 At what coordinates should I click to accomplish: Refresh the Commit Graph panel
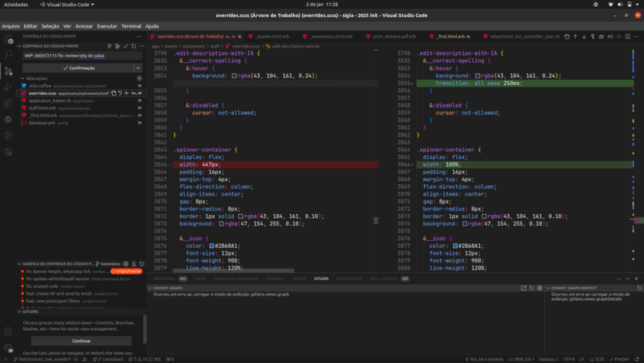(x=531, y=289)
